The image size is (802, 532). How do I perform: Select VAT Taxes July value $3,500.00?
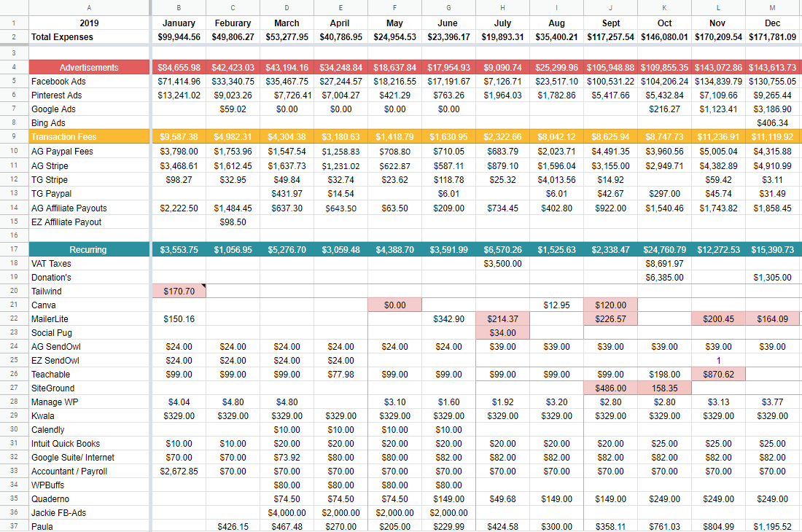(x=502, y=263)
